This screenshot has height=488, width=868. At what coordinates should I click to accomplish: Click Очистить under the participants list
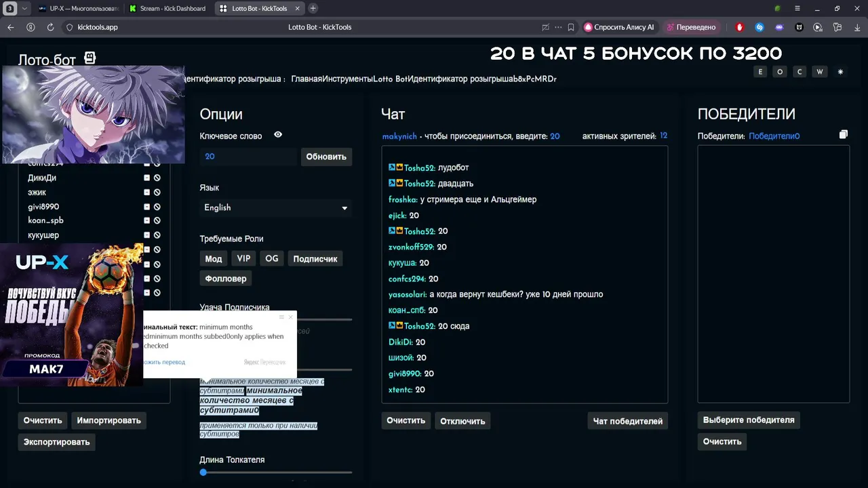(x=43, y=420)
